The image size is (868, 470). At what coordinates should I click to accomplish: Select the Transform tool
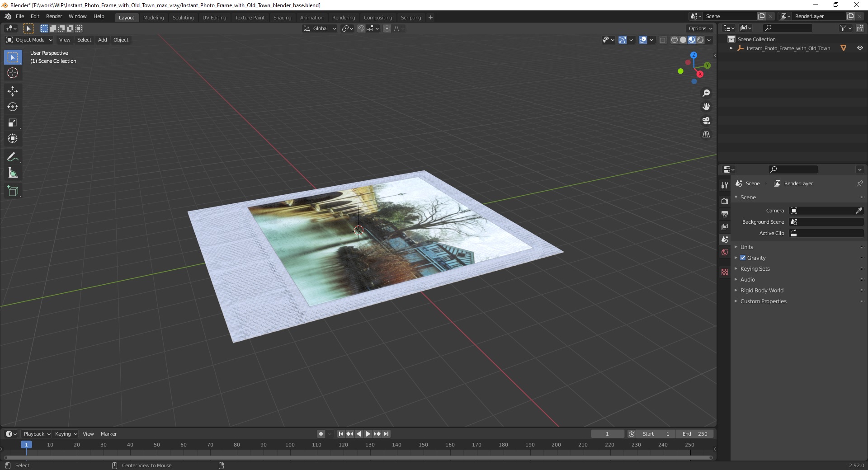(13, 138)
